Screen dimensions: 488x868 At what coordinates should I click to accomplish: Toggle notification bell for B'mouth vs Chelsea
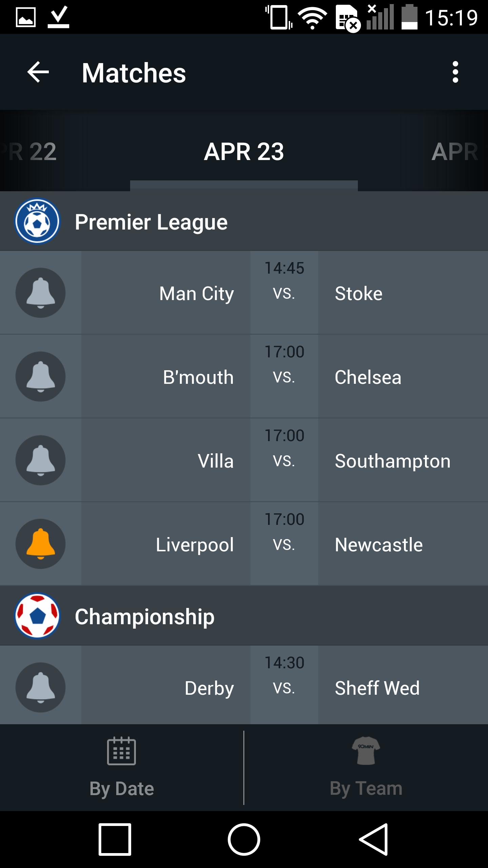coord(41,377)
